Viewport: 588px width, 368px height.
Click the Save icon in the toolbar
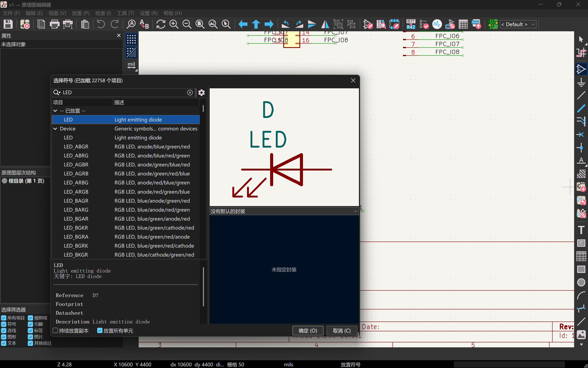[x=8, y=24]
